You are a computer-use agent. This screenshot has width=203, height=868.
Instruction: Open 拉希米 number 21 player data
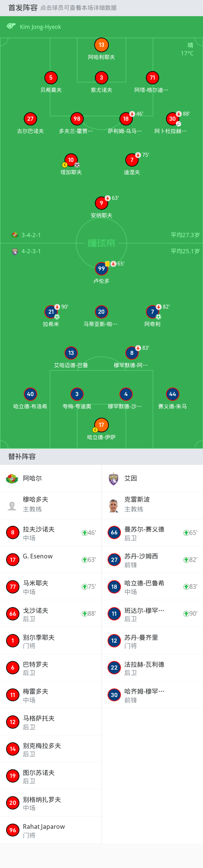click(x=51, y=312)
